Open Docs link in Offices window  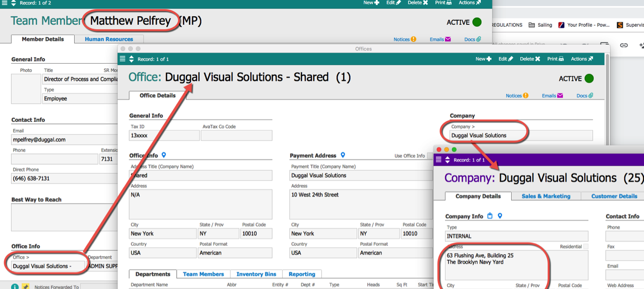point(585,95)
